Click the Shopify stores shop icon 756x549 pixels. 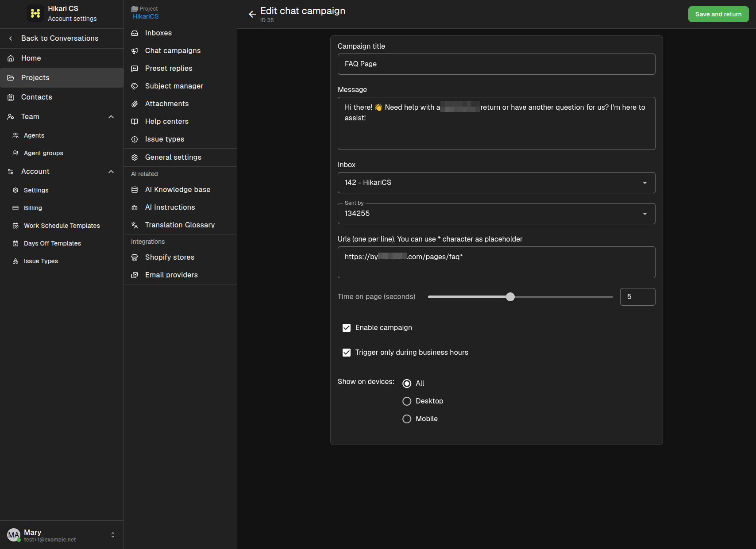point(135,257)
